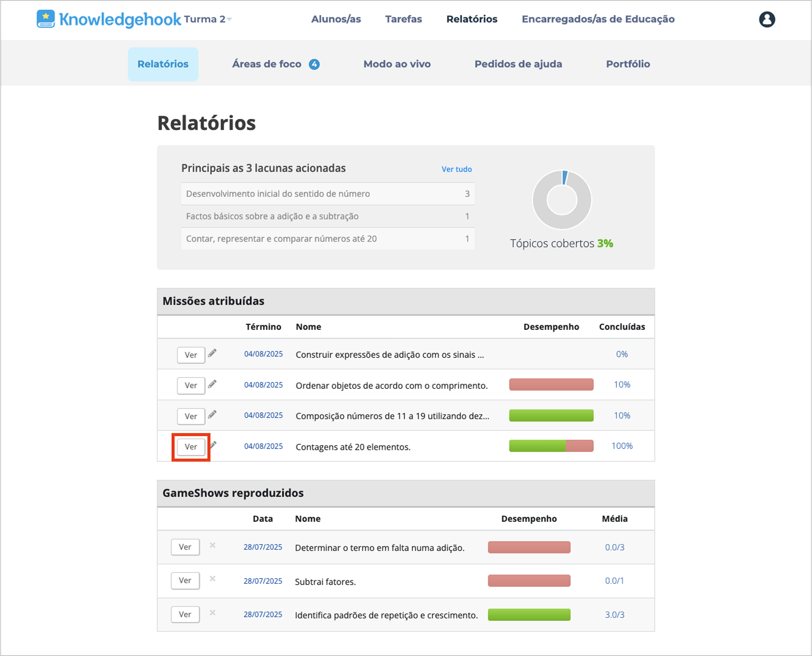Select gap Factos básicos sobre a adição
The image size is (812, 656).
[x=328, y=216]
